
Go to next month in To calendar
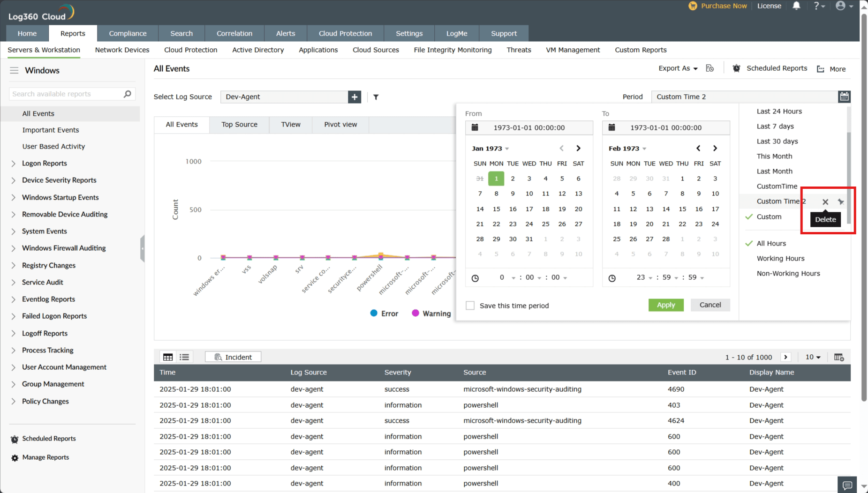[715, 148]
